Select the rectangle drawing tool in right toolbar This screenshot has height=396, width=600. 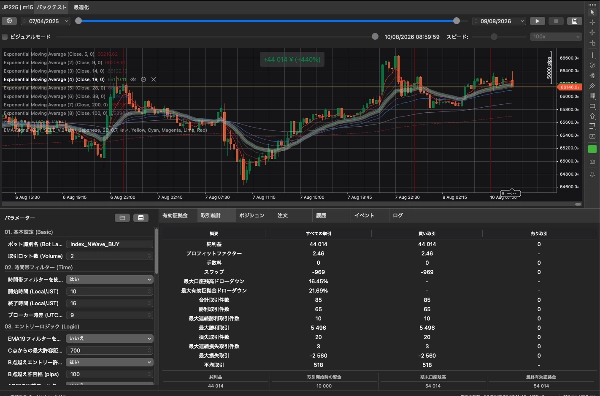point(592,106)
